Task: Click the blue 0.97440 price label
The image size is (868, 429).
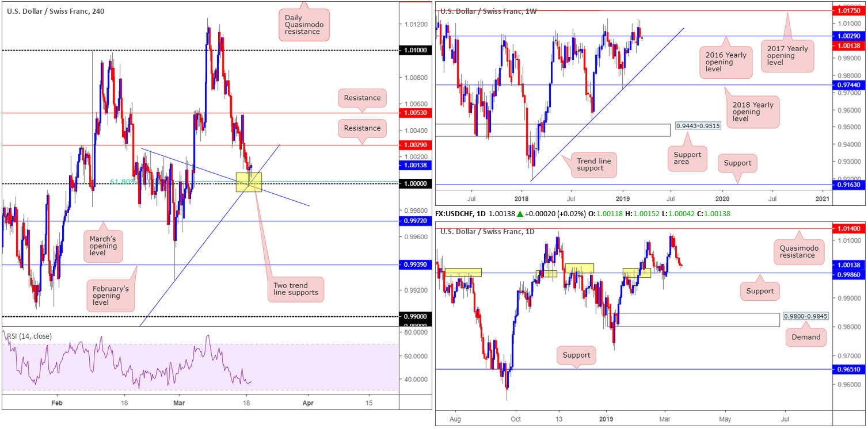Action: [x=848, y=85]
